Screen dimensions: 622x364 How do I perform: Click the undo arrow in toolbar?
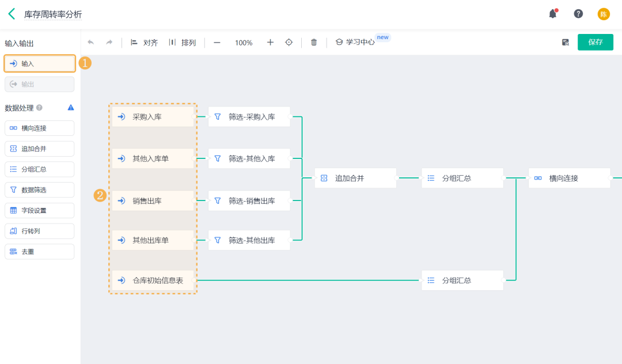click(x=91, y=42)
